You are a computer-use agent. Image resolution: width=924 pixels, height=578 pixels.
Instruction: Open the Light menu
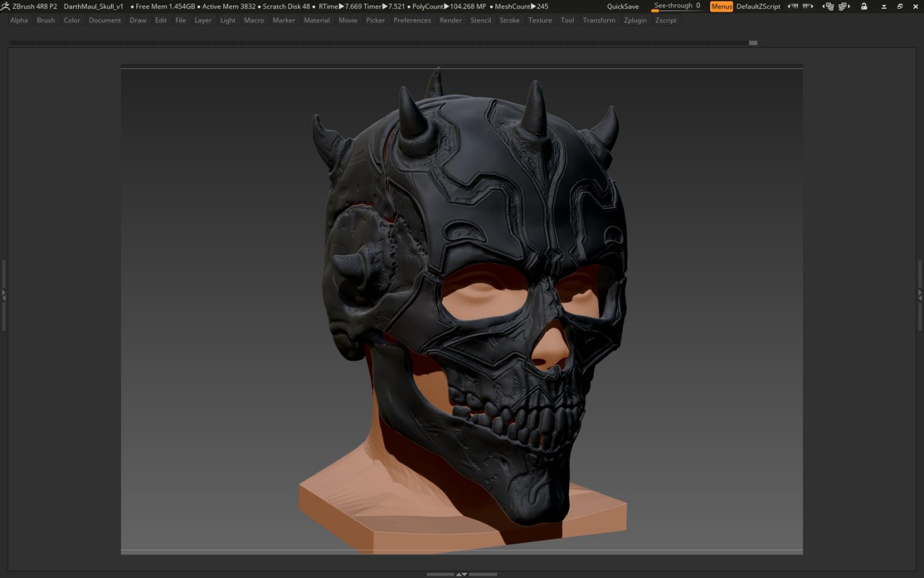point(228,20)
